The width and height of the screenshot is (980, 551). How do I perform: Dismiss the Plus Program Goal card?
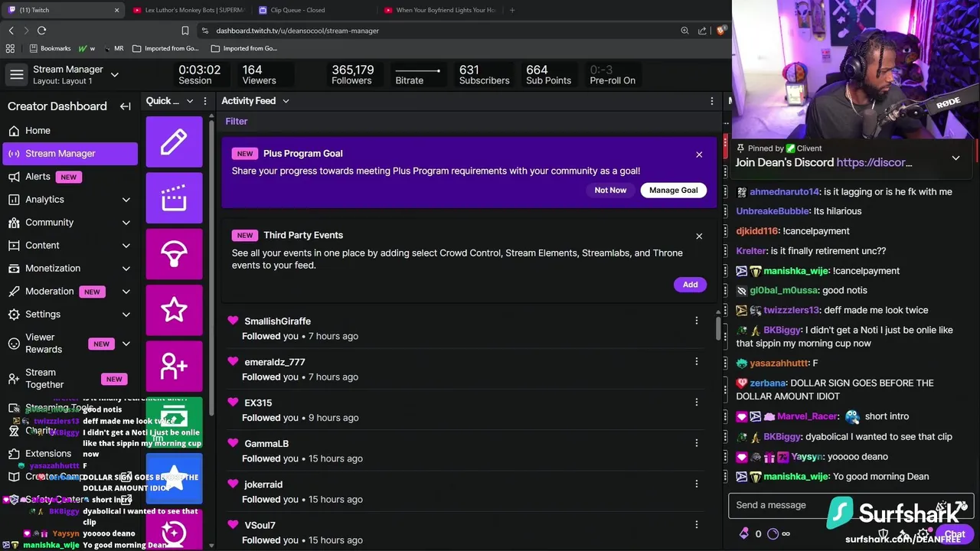pyautogui.click(x=699, y=155)
